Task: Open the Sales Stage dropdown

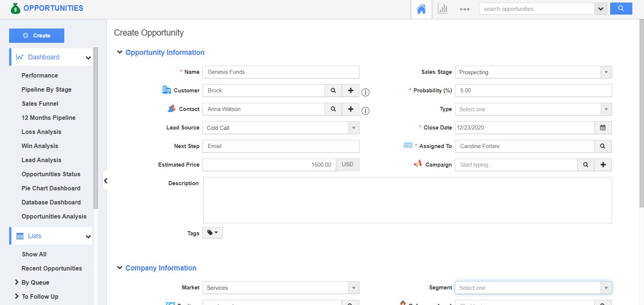Action: 533,72
